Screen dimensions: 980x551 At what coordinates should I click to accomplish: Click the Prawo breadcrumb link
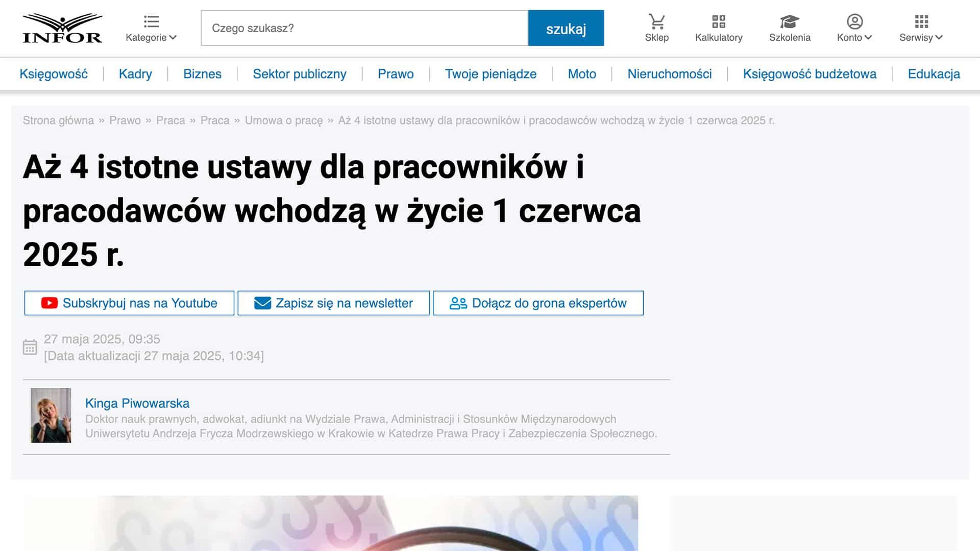click(x=125, y=120)
